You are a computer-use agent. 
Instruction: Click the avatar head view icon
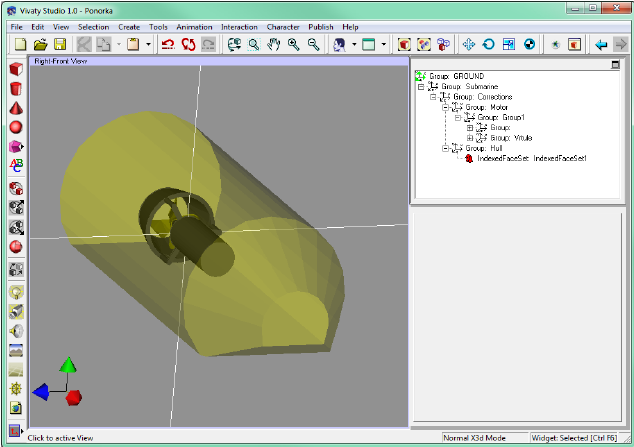pos(340,44)
